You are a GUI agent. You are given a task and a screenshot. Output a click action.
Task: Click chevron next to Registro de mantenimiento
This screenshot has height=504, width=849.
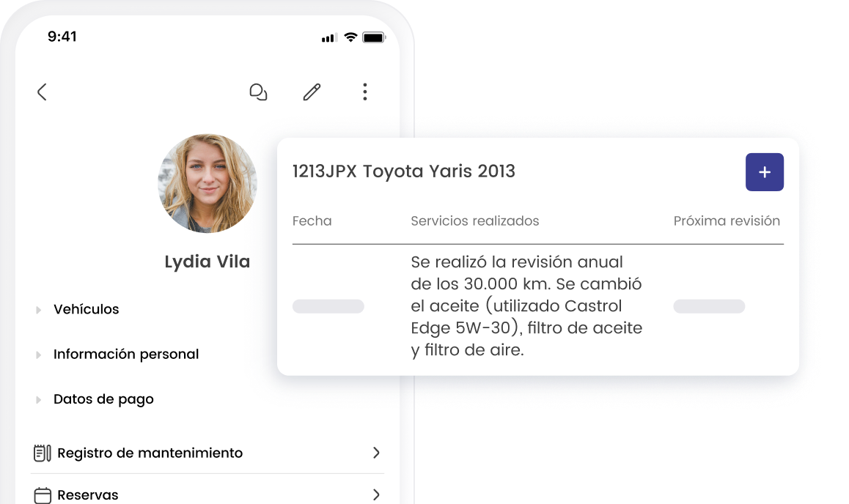376,453
